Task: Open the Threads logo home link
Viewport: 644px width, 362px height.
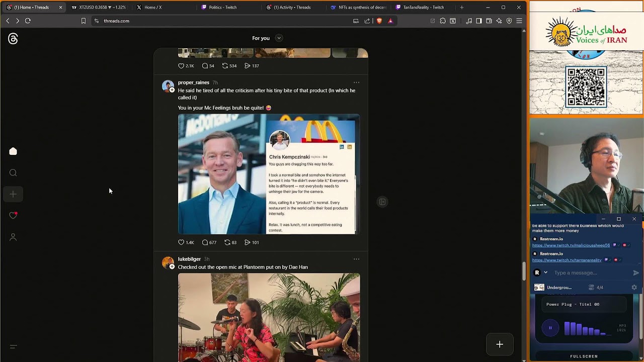Action: pyautogui.click(x=13, y=39)
